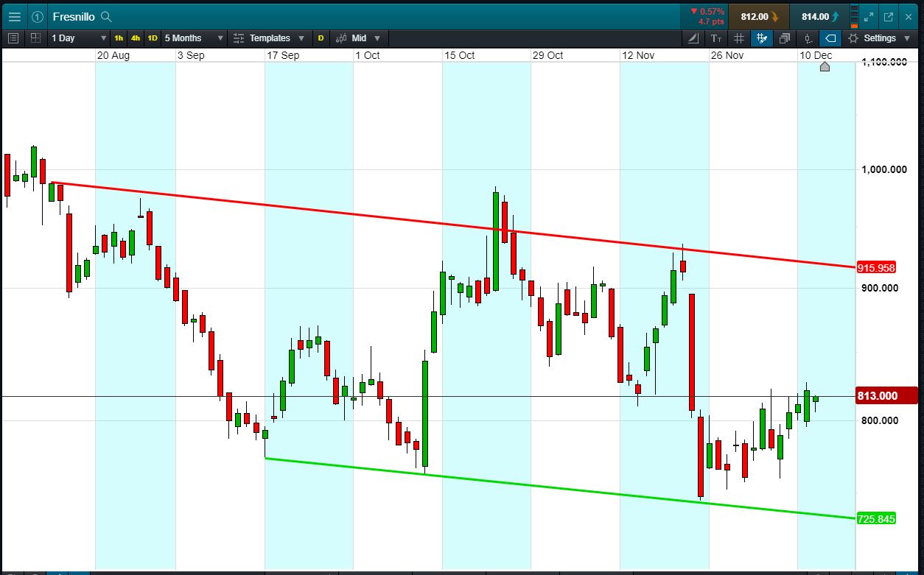Click the current price label 813.000
This screenshot has width=924, height=575.
887,396
